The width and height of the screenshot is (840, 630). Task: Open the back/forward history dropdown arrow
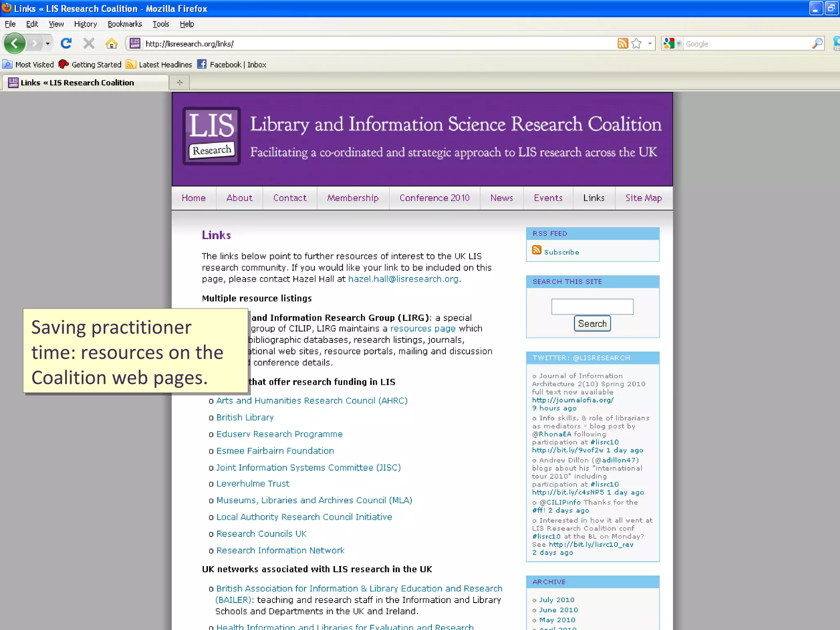tap(48, 43)
